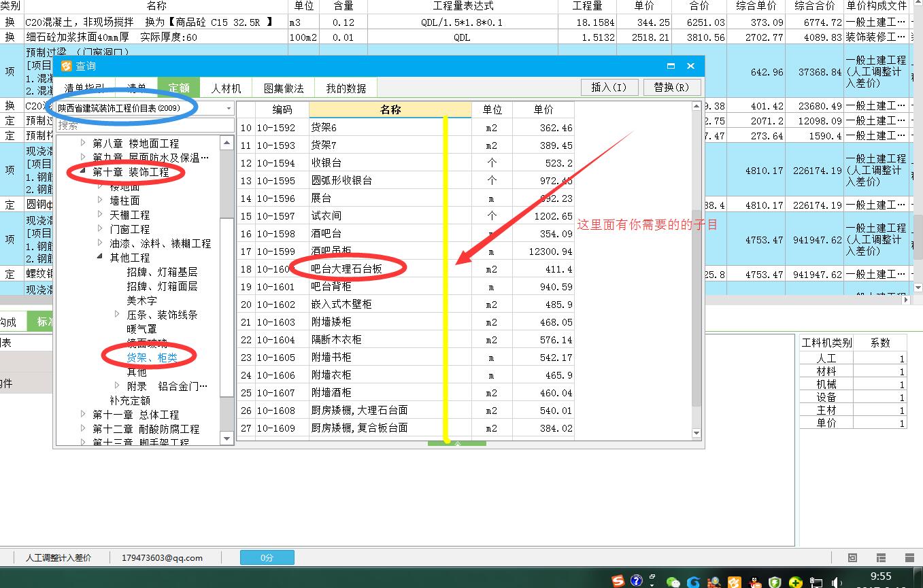This screenshot has height=588, width=923.
Task: Click results list scrollbar down arrow
Action: [x=697, y=433]
